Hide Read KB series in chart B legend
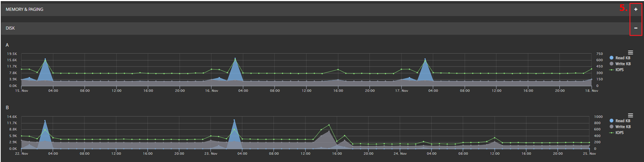The height and width of the screenshot is (162, 644). [623, 121]
